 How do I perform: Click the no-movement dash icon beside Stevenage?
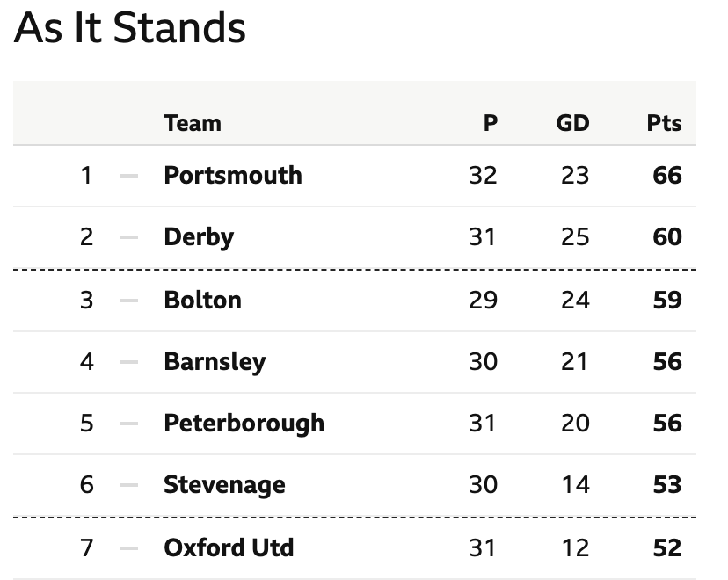(x=129, y=485)
